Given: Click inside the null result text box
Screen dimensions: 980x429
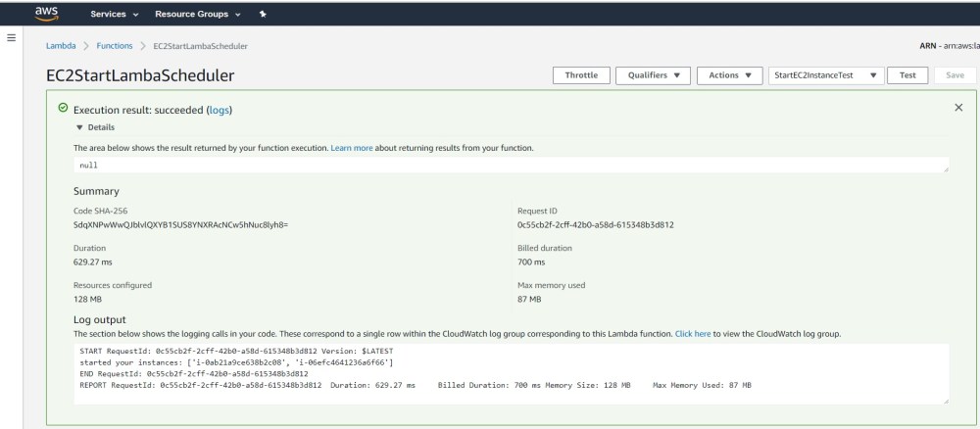Looking at the screenshot, I should click(x=510, y=166).
